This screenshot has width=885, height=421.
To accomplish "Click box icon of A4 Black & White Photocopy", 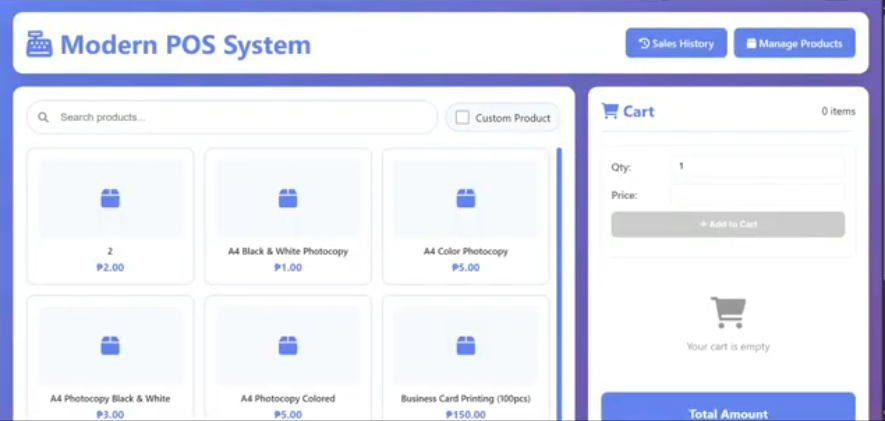I will [x=288, y=198].
